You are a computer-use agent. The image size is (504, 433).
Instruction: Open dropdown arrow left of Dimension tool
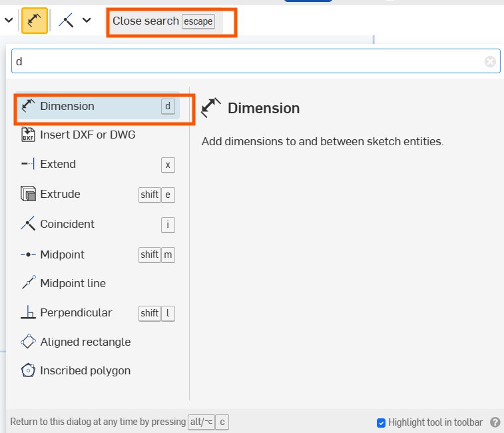(x=9, y=21)
